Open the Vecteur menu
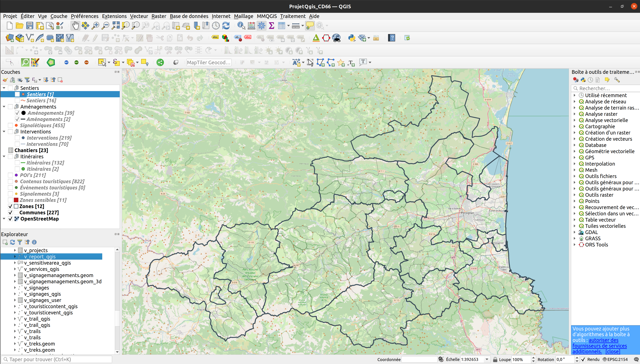Viewport: 640px width, 364px height. click(139, 16)
